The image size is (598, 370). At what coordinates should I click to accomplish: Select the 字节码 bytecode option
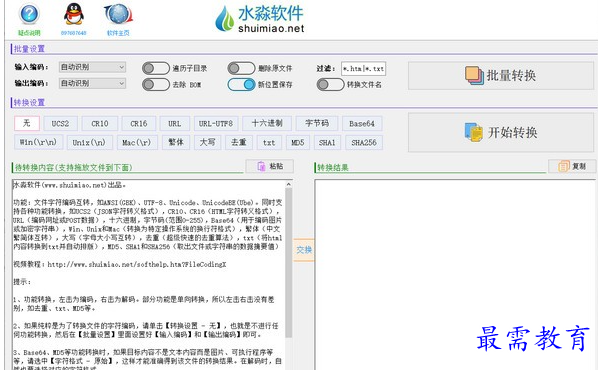point(317,123)
